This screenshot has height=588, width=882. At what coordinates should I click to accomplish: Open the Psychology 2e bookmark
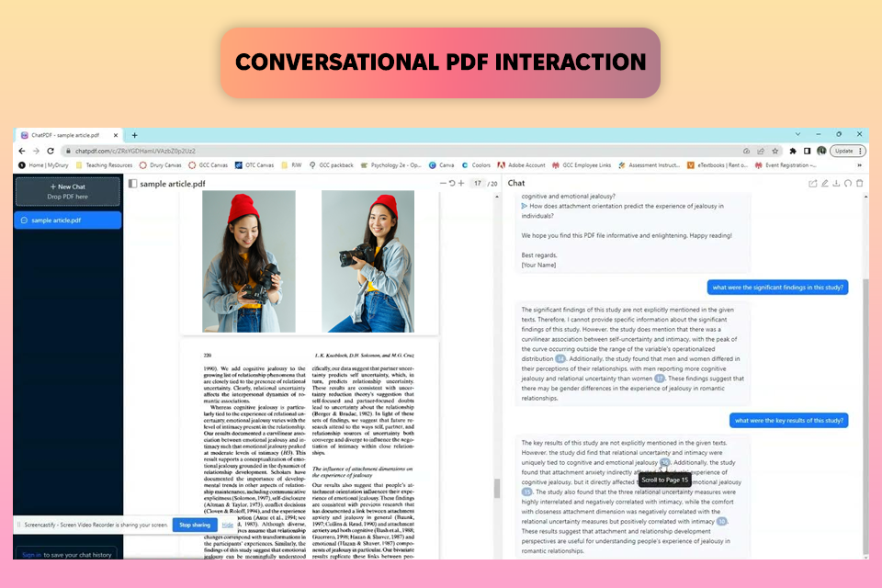pyautogui.click(x=391, y=165)
